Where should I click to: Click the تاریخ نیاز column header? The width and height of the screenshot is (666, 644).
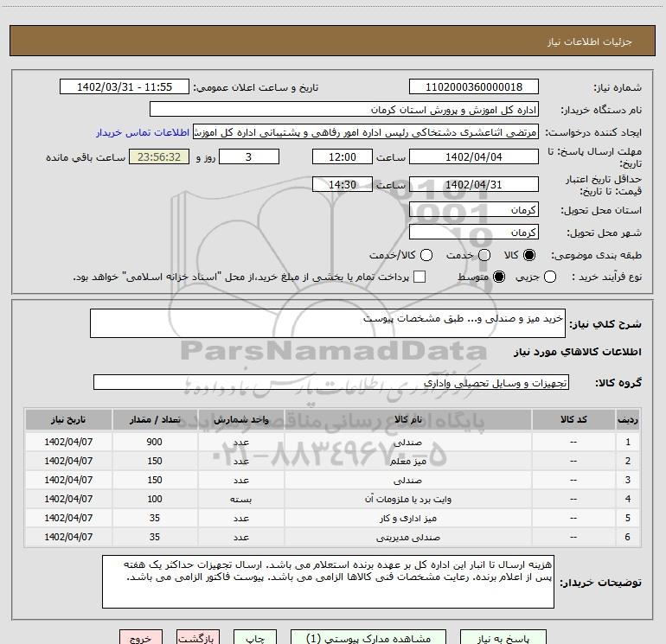click(x=68, y=419)
